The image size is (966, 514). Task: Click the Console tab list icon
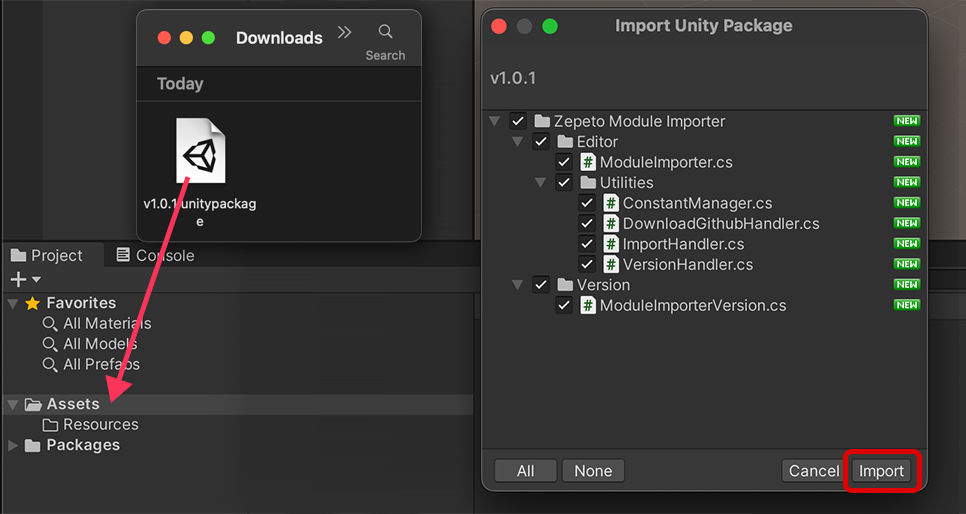[x=123, y=255]
